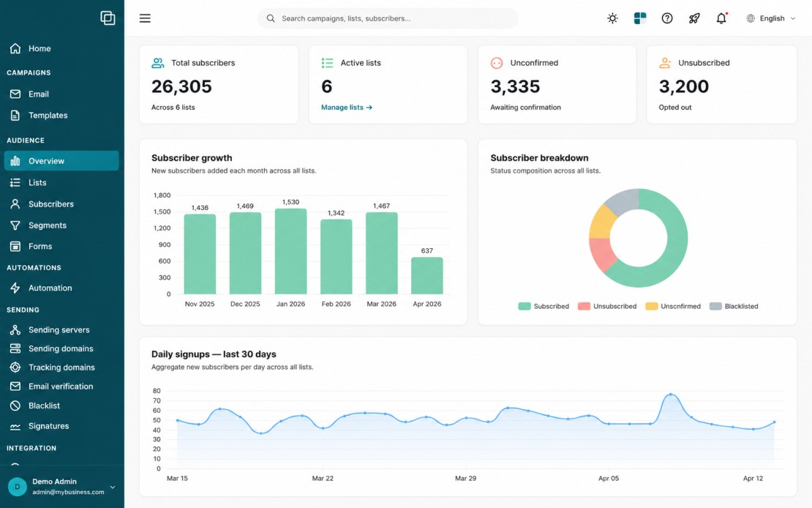Click the 26,305 total subscribers value
The height and width of the screenshot is (508, 812).
point(181,86)
